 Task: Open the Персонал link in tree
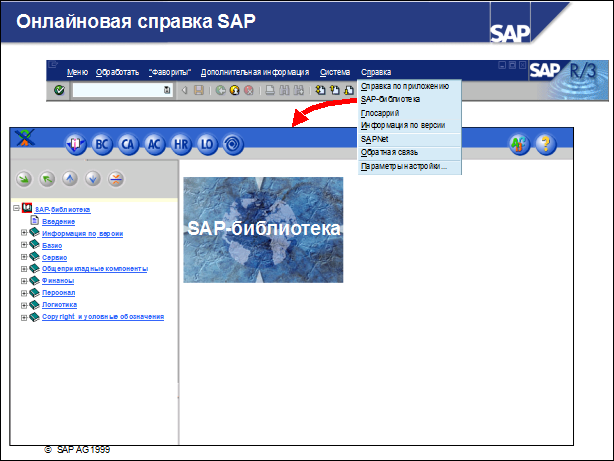click(58, 292)
